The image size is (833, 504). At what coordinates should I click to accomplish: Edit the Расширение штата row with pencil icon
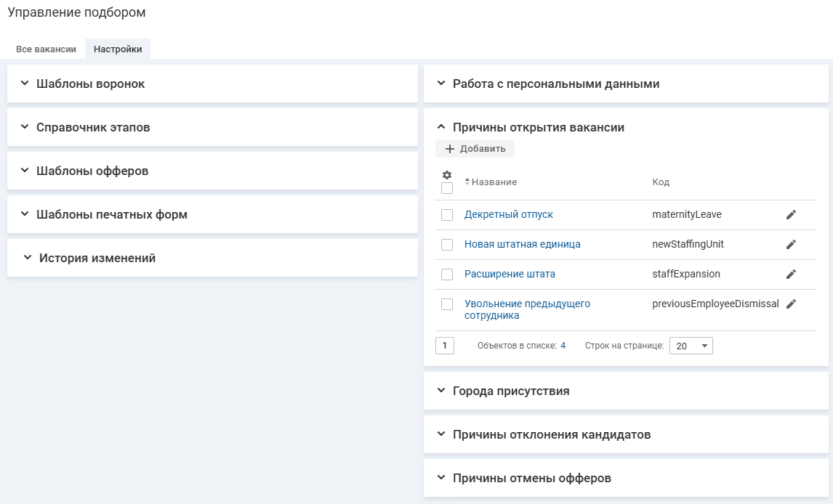click(x=791, y=275)
